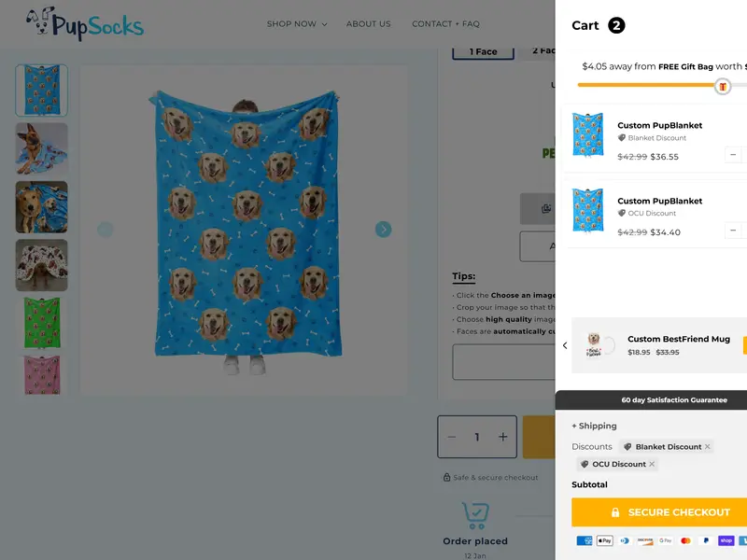Open the Shop Now dropdown menu
The image size is (747, 560).
[296, 24]
